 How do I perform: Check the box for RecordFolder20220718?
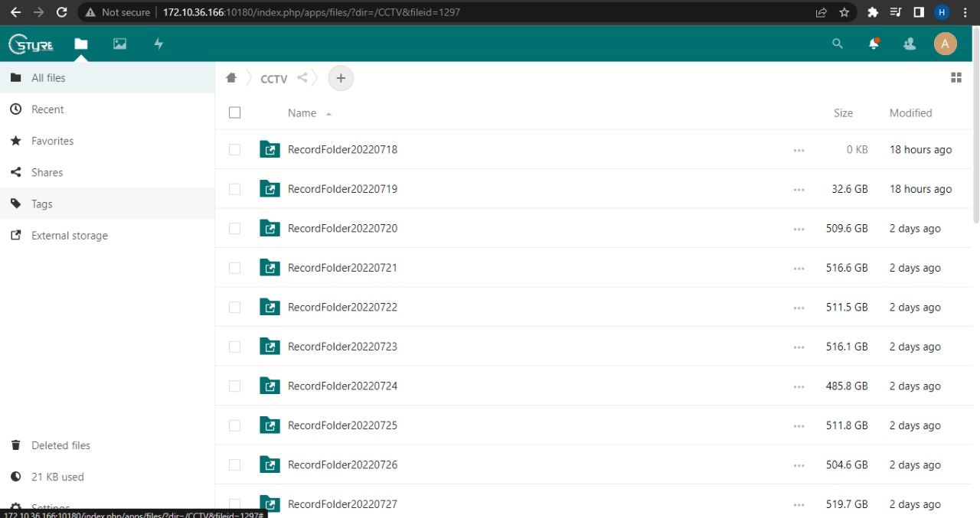pos(235,150)
